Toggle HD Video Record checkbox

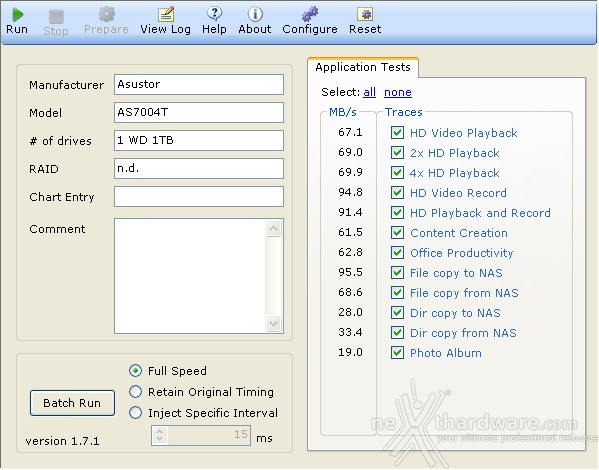point(397,193)
